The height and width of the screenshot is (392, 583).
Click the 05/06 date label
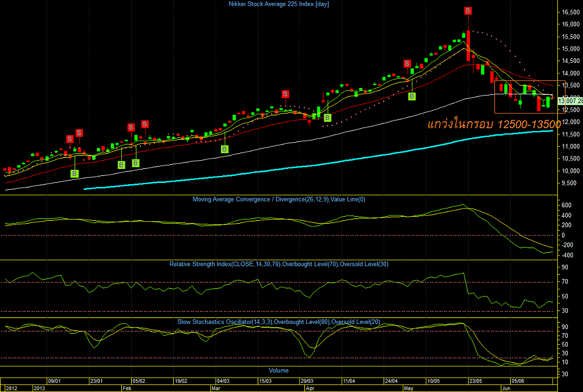pos(518,382)
